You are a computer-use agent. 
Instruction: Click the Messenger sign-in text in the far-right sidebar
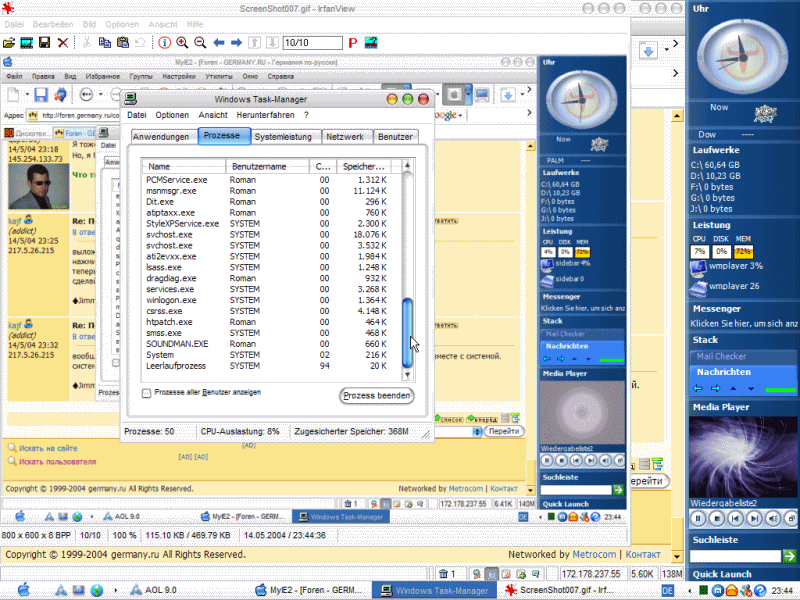point(743,323)
